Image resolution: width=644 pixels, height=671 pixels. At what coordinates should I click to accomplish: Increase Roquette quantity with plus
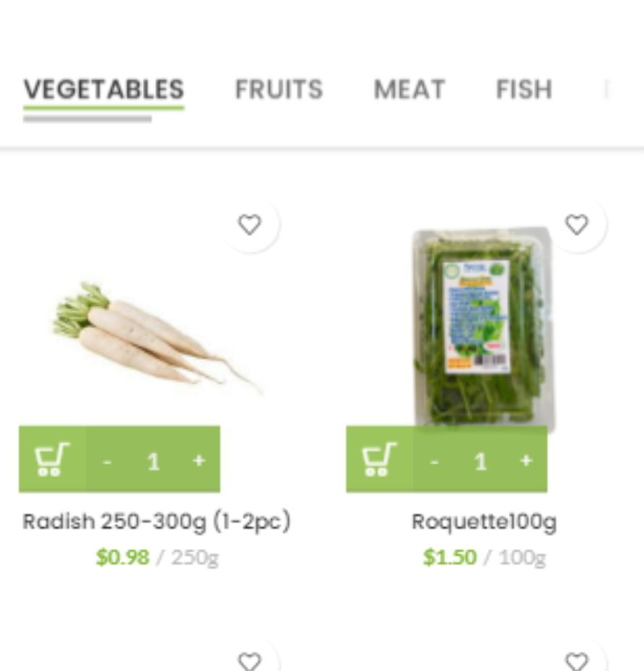[526, 460]
